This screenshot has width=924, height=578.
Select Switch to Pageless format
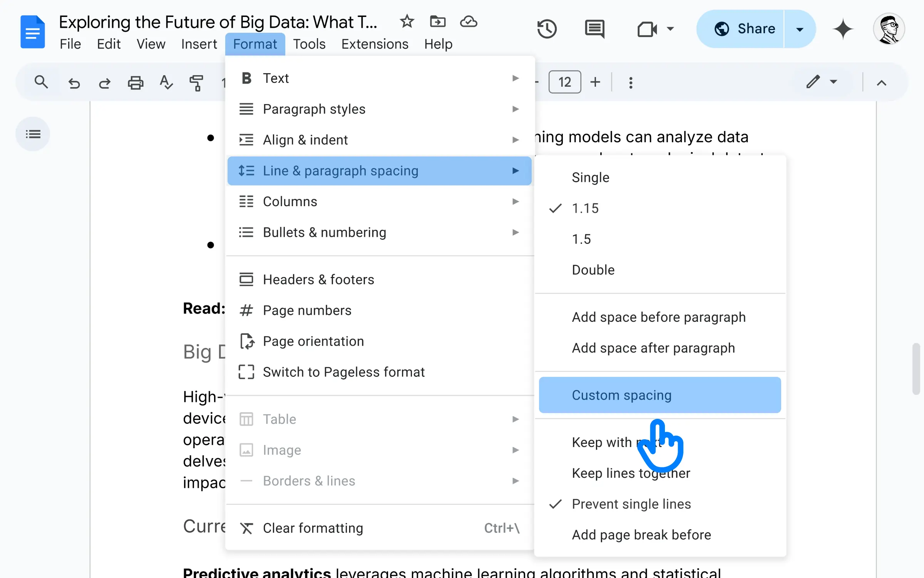(x=380, y=372)
